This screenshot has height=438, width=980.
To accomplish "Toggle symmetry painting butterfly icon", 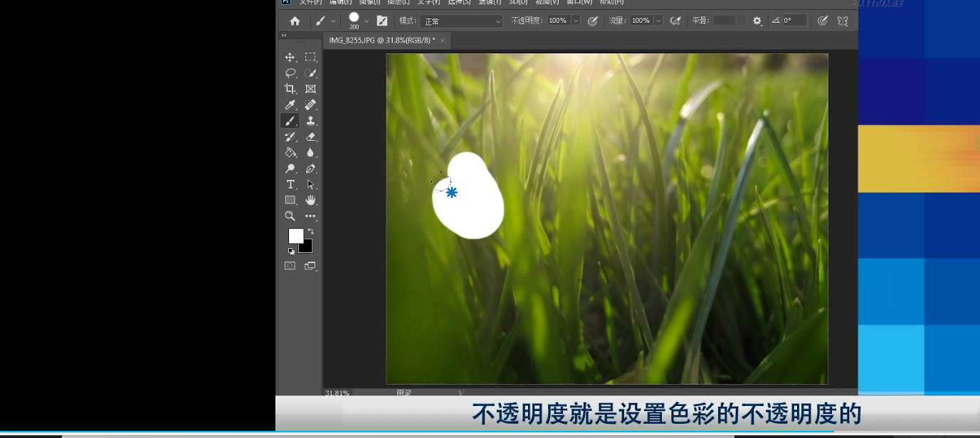I will (843, 21).
